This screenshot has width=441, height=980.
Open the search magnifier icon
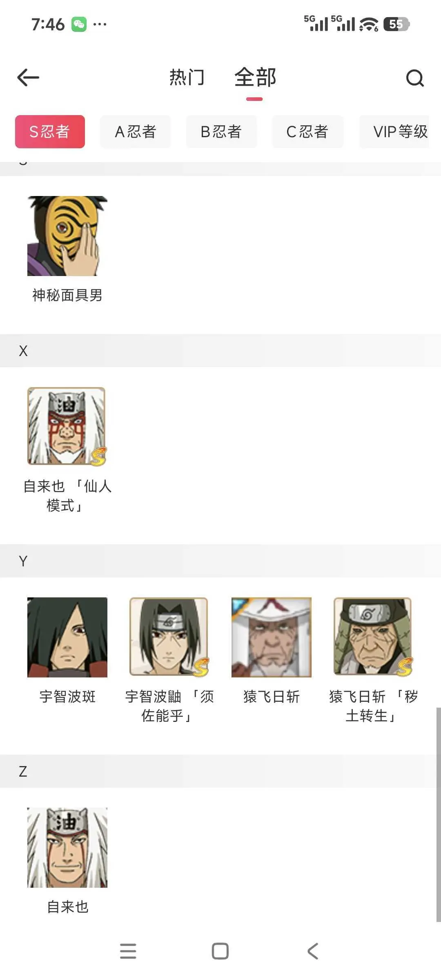coord(415,78)
